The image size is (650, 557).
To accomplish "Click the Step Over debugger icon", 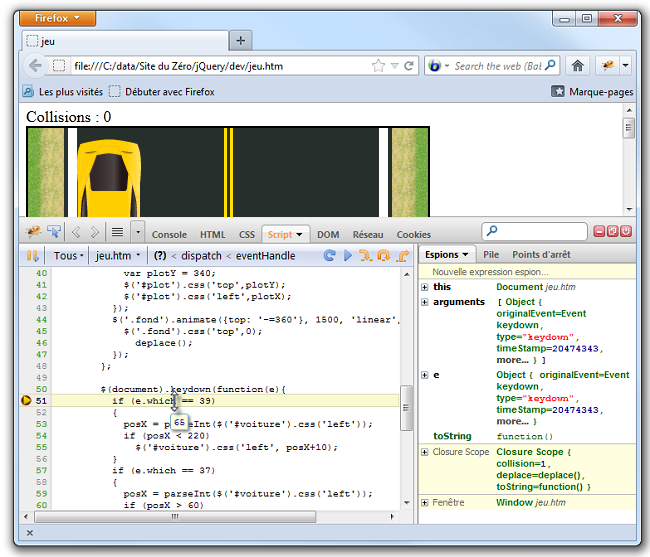I will (x=383, y=256).
